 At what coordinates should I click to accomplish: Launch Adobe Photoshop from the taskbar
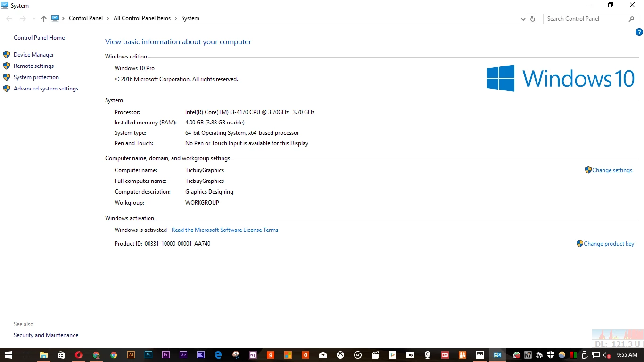coord(149,355)
